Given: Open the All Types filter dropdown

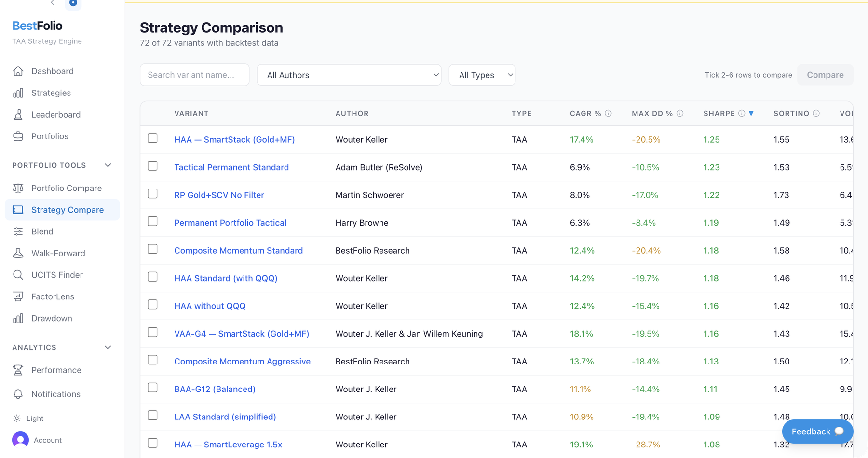Looking at the screenshot, I should tap(482, 75).
